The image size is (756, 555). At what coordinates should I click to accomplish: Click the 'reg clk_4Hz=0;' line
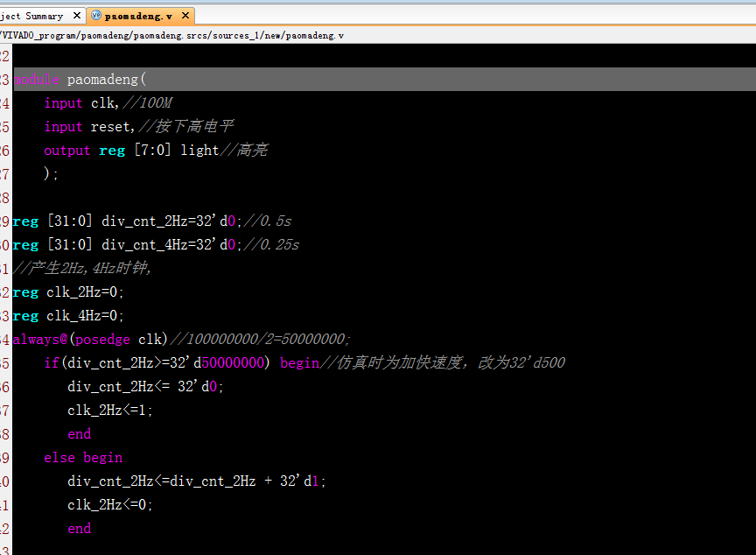68,315
